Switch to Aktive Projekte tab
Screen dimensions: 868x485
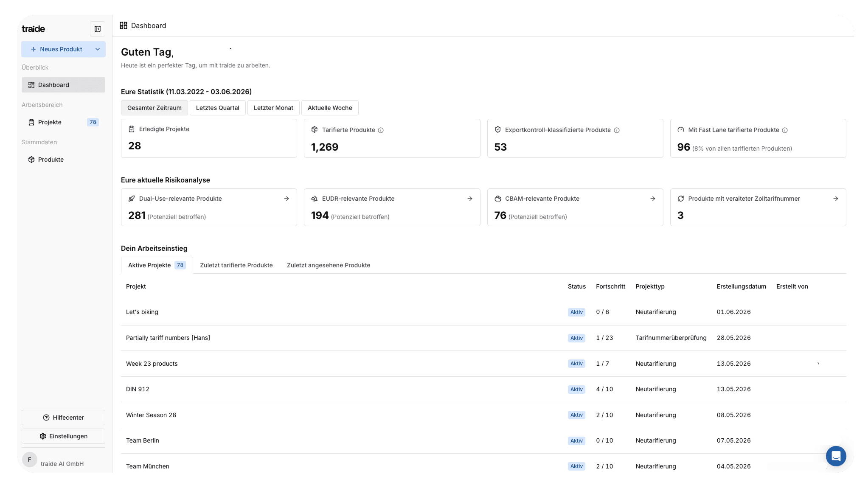pos(157,265)
